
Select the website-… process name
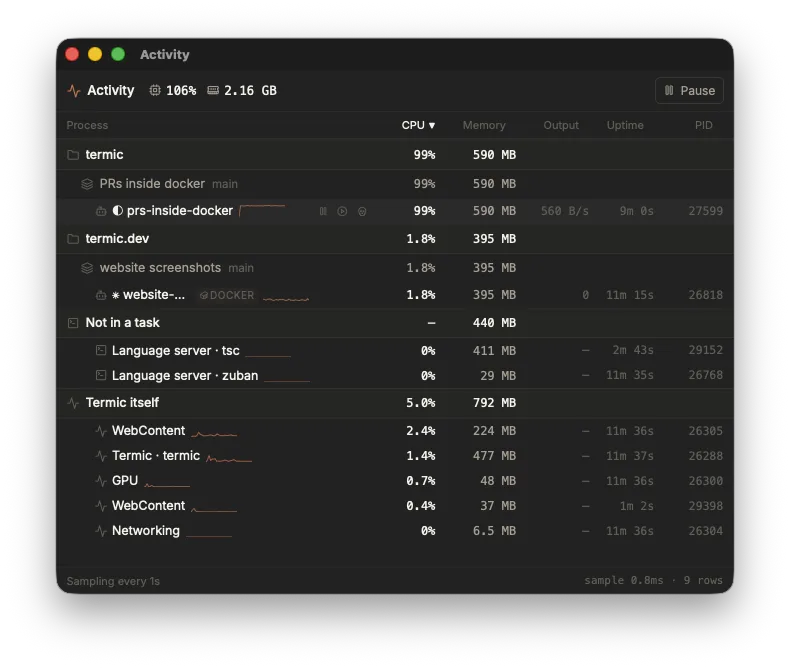154,295
